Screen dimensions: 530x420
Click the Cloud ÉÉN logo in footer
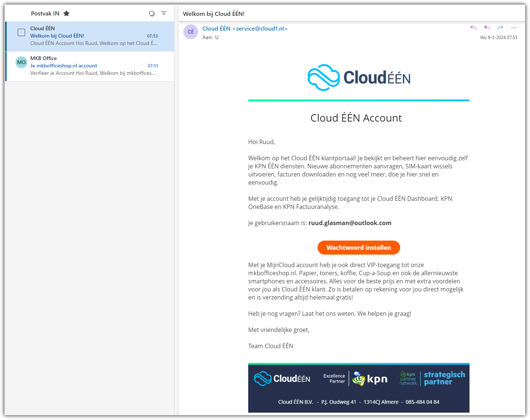point(282,379)
